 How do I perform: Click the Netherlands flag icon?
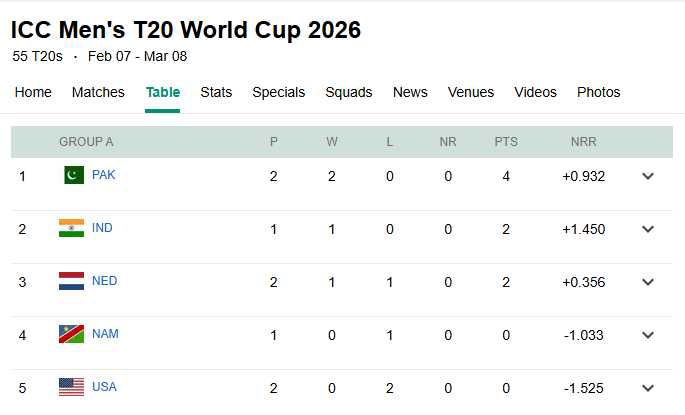(x=71, y=281)
